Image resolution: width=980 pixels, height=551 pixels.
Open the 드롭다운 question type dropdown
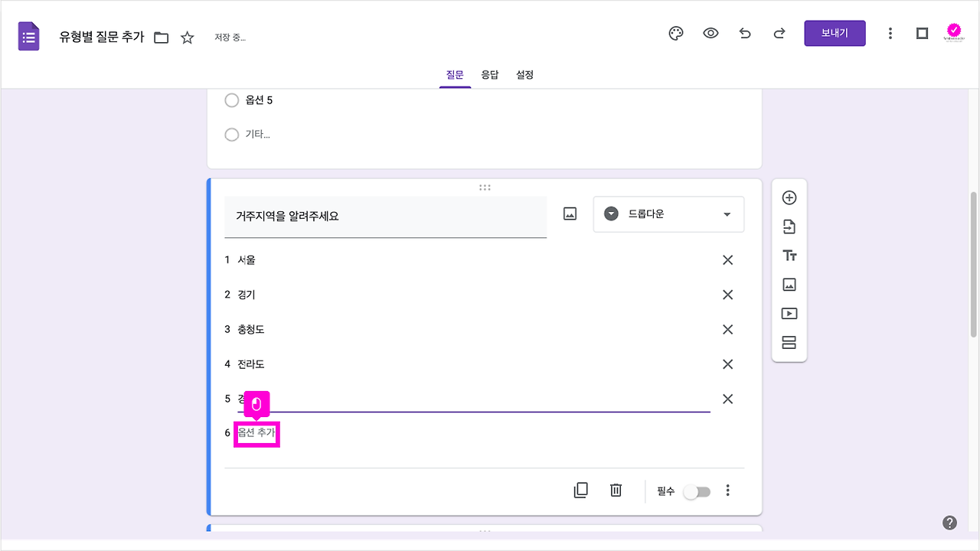point(668,214)
